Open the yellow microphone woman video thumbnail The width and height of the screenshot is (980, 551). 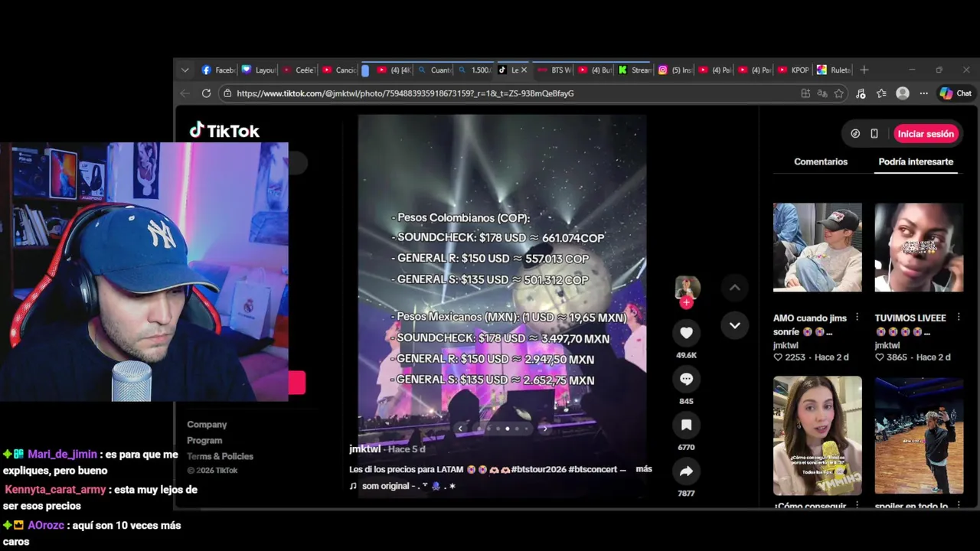click(x=817, y=435)
